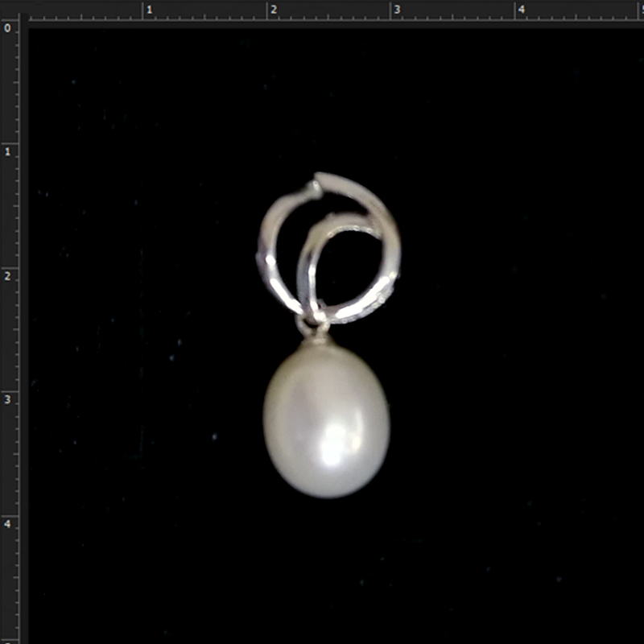This screenshot has height=644, width=644.
Task: Click the ruler origin box in the corner
Action: tap(10, 10)
